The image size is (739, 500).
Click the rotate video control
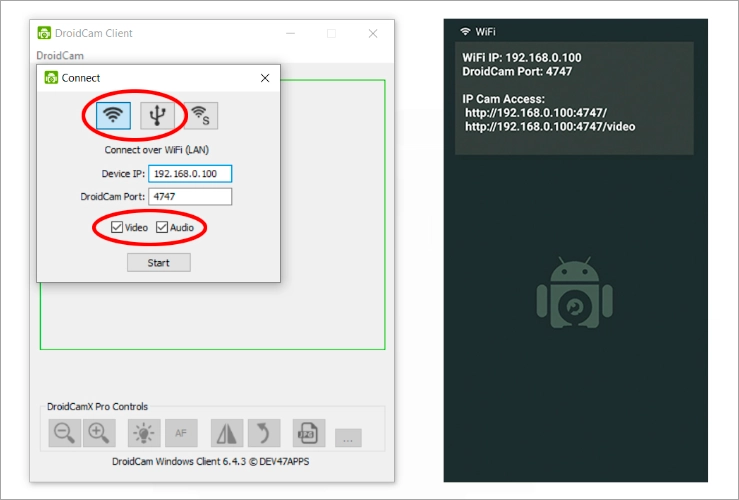[264, 433]
